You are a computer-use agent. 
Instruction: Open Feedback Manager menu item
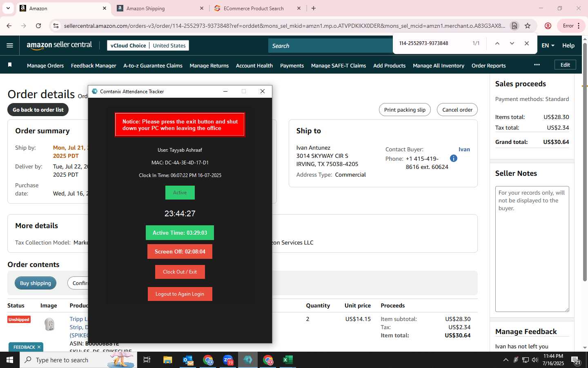coord(94,65)
